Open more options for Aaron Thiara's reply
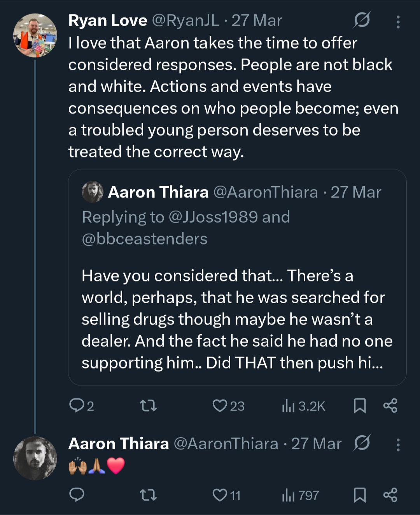The width and height of the screenshot is (420, 515). pos(398,445)
